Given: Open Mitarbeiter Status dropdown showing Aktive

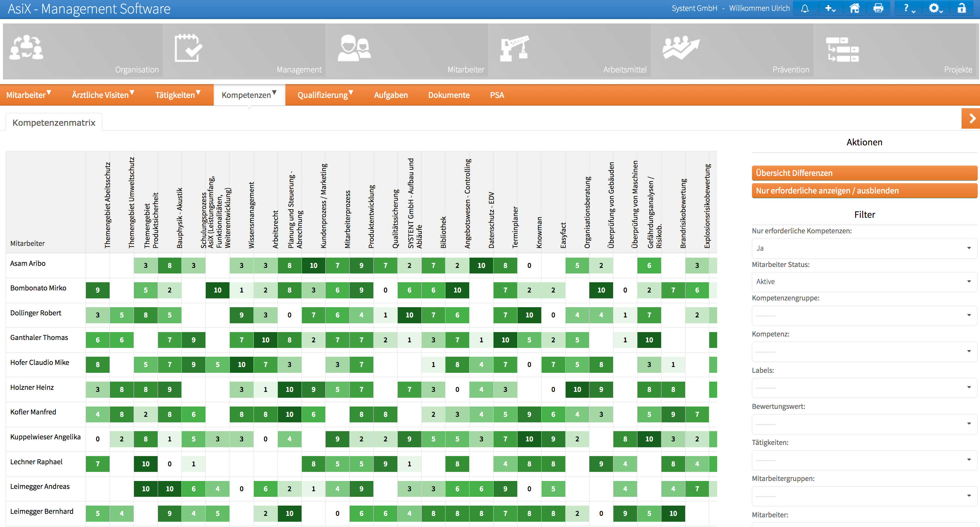Looking at the screenshot, I should [864, 282].
